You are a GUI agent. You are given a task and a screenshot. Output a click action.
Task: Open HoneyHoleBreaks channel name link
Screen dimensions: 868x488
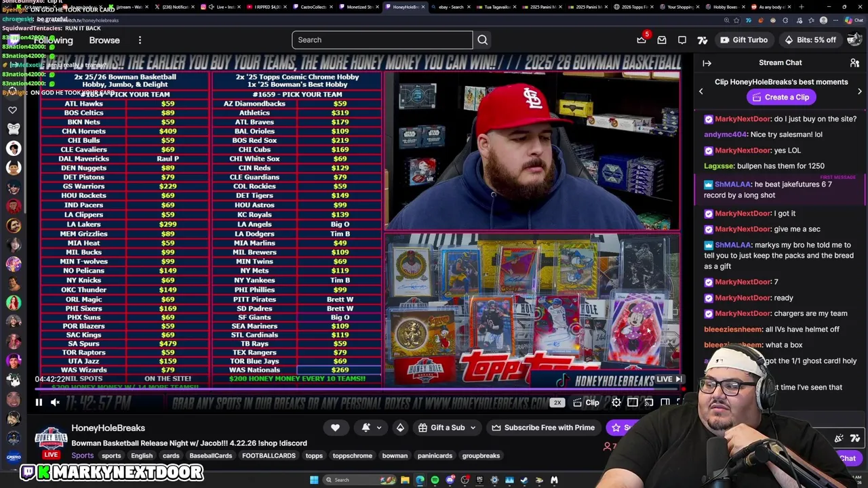click(108, 428)
